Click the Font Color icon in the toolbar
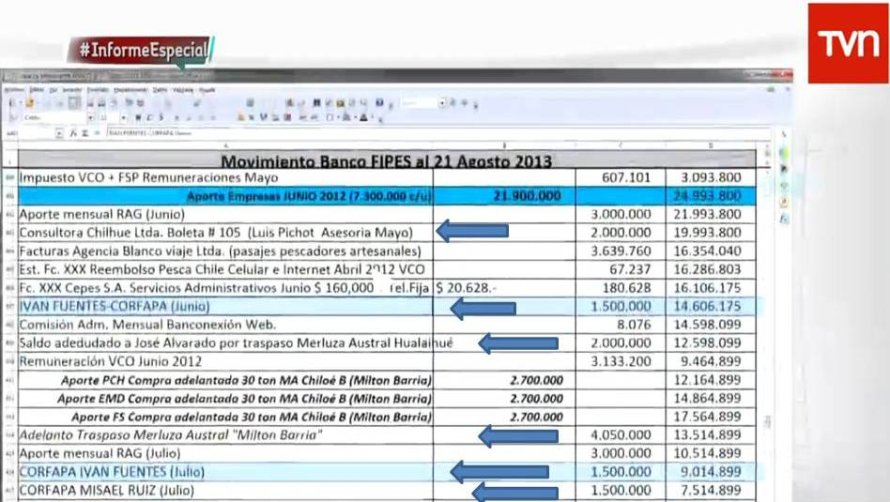Image resolution: width=890 pixels, height=502 pixels. point(364,118)
